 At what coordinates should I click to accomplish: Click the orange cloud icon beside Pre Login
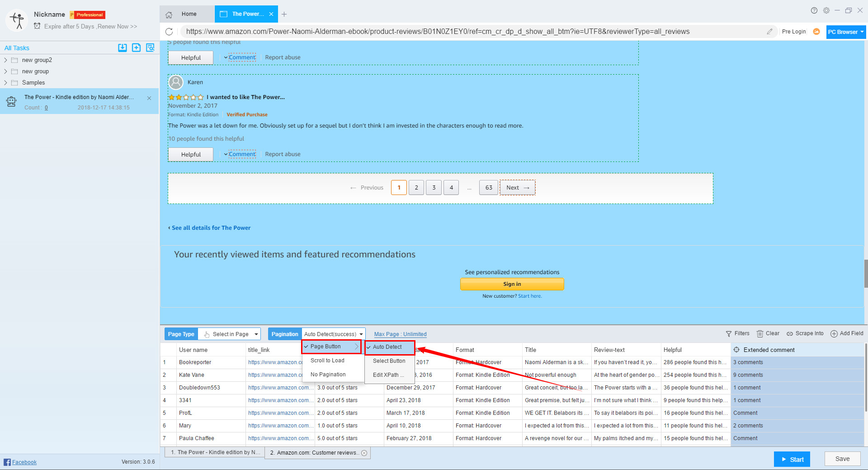[816, 31]
